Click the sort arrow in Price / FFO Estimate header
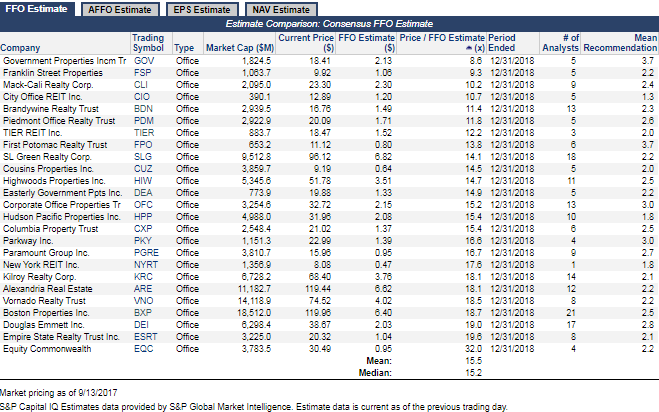The height and width of the screenshot is (412, 659). point(469,48)
